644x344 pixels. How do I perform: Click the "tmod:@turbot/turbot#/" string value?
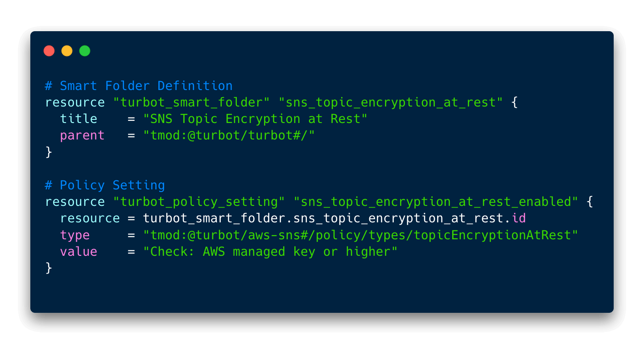click(229, 135)
